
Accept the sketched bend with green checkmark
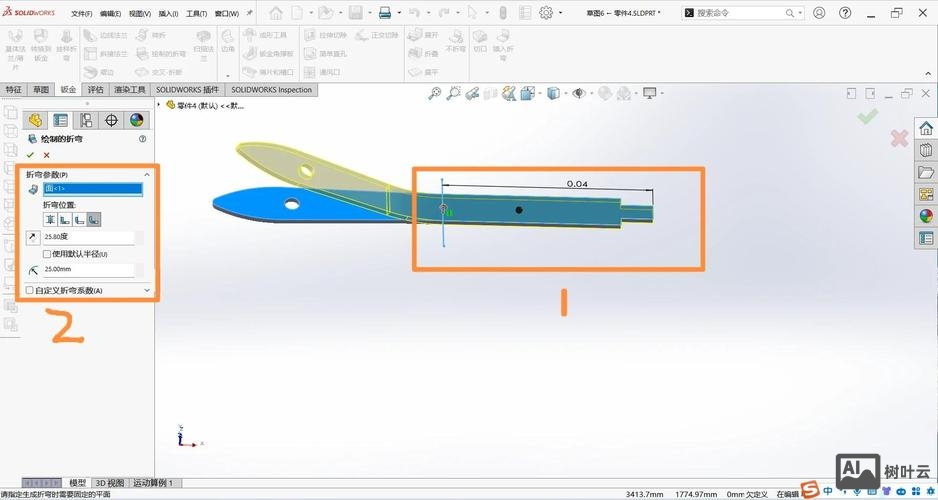tap(30, 155)
